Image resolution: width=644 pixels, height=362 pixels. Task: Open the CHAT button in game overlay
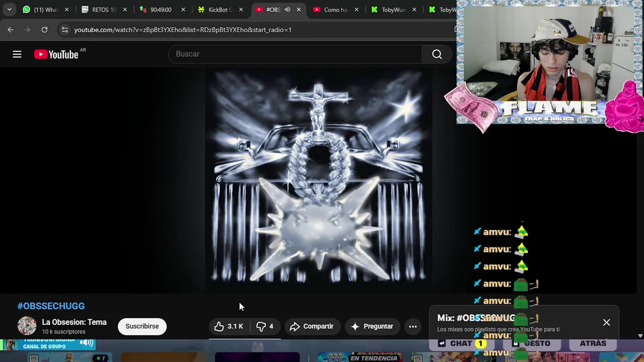(461, 343)
